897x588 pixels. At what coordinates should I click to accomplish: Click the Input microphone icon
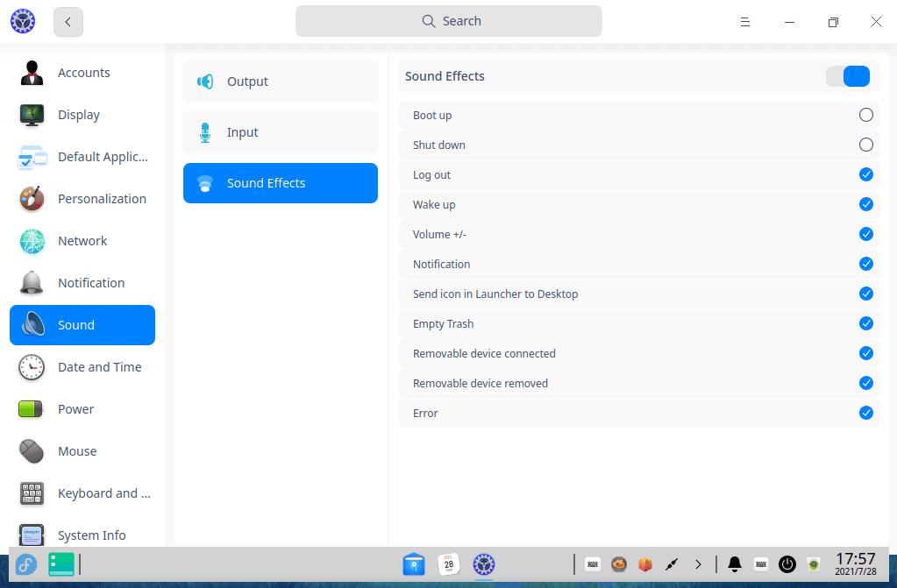(x=205, y=132)
